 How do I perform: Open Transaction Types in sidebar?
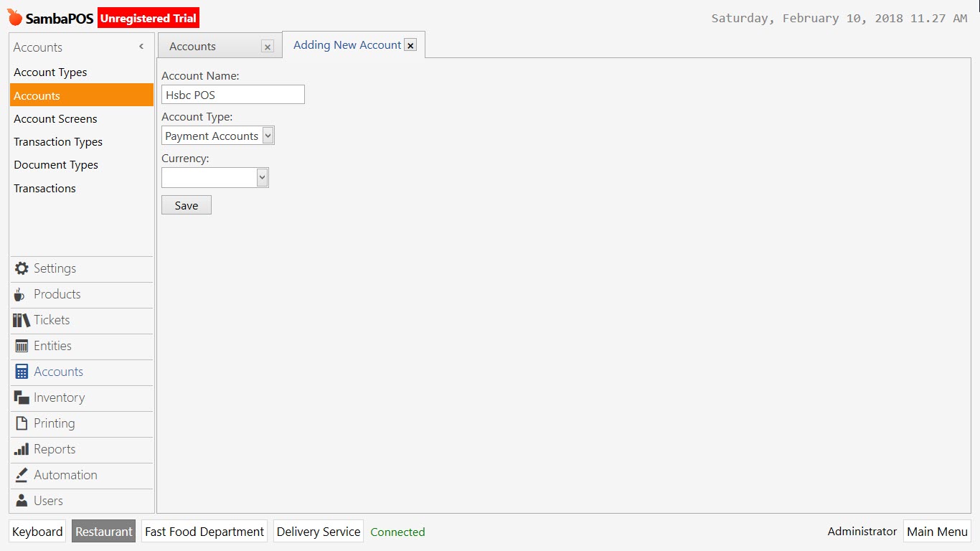tap(82, 142)
